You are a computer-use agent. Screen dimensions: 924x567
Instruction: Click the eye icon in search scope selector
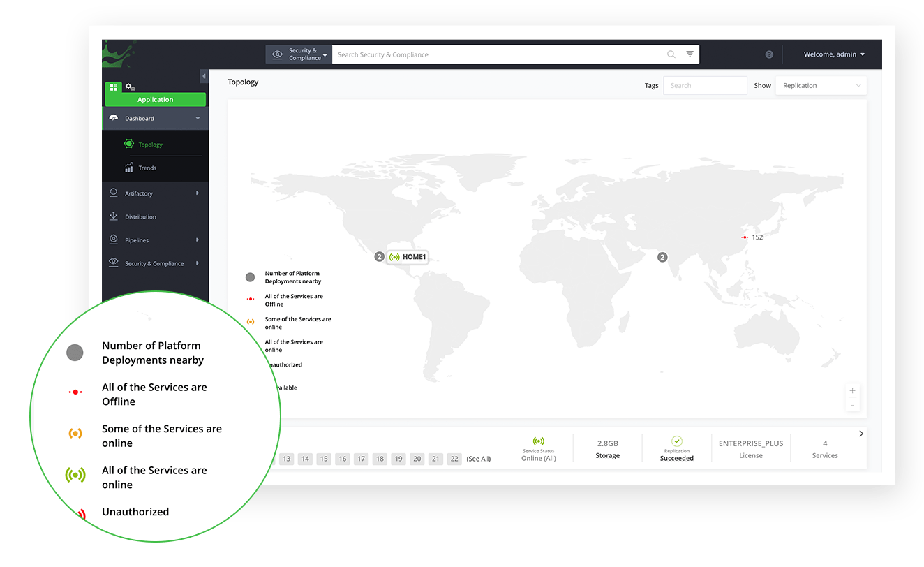(x=278, y=54)
